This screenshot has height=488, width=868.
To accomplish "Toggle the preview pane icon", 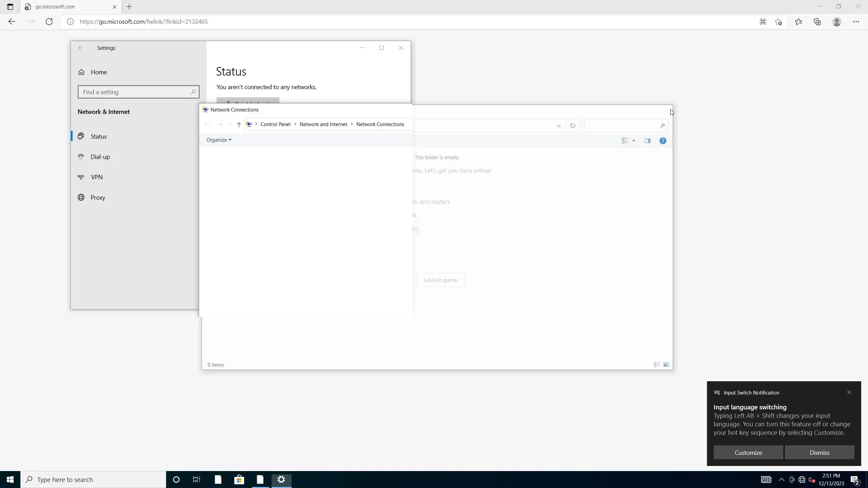I will pyautogui.click(x=647, y=141).
